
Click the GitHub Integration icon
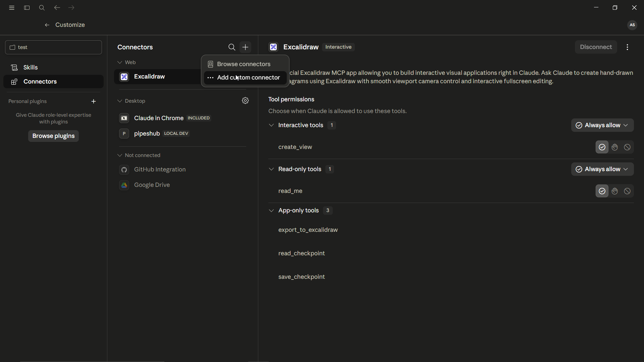pyautogui.click(x=124, y=170)
